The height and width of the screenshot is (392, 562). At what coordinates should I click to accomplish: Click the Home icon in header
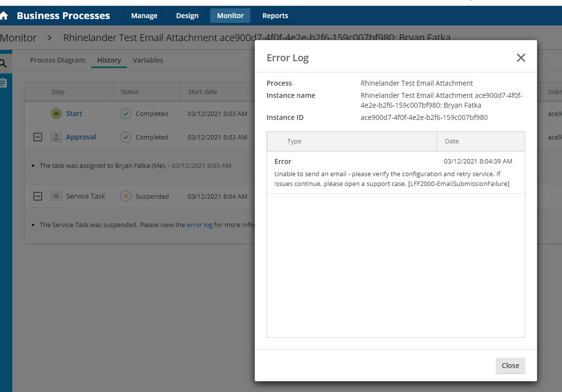(x=4, y=16)
